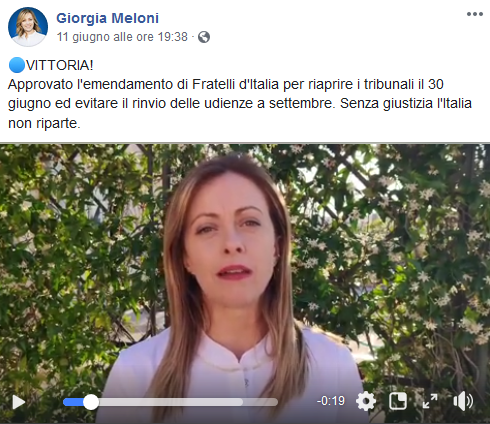Select the VITTORIA! headline text
Screen dimensions: 490x424
click(x=60, y=65)
